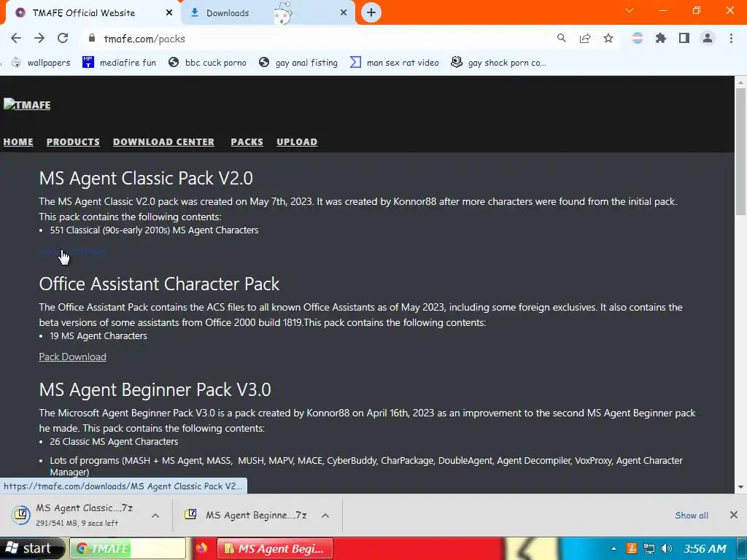
Task: Open the UPLOAD page
Action: tap(297, 142)
